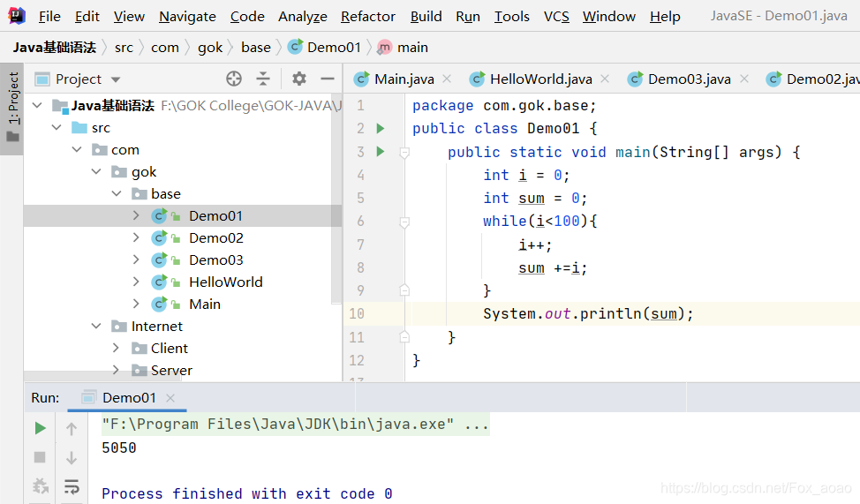Switch to Demo03.java editor tab
This screenshot has height=504, width=860.
click(689, 79)
